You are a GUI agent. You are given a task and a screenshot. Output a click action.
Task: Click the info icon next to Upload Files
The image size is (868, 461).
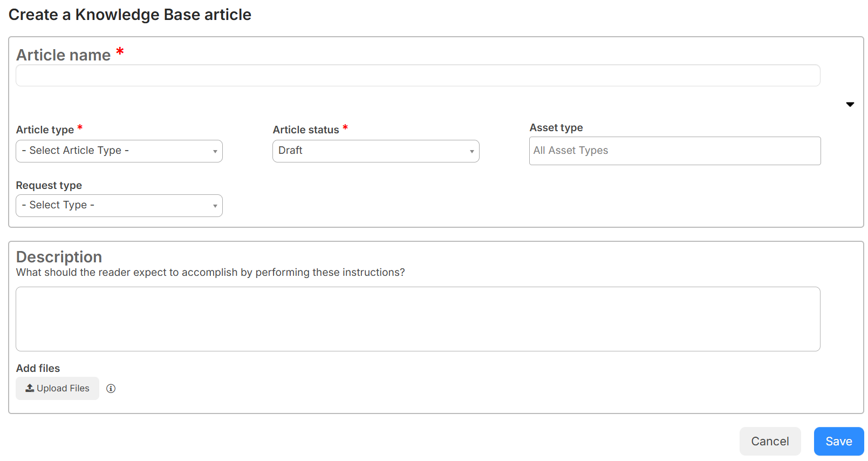coord(111,388)
